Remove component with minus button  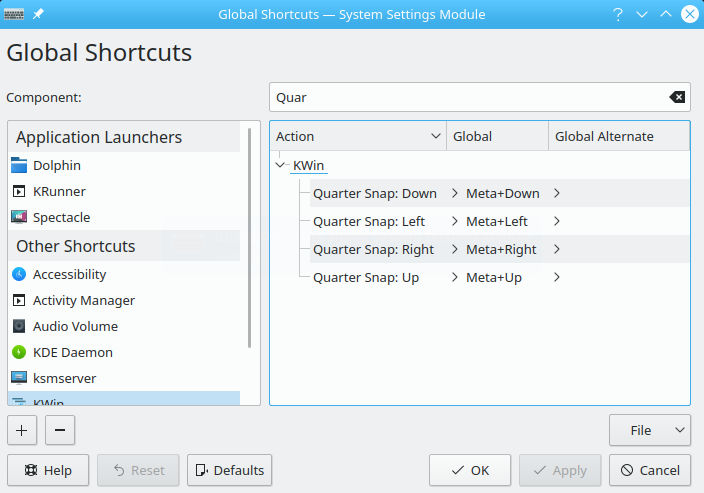click(x=60, y=430)
